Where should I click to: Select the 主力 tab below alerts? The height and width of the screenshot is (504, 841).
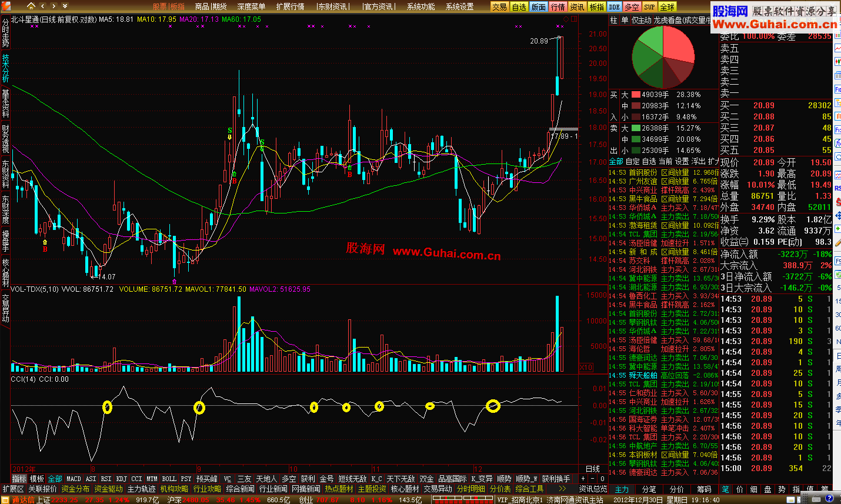tap(622, 489)
